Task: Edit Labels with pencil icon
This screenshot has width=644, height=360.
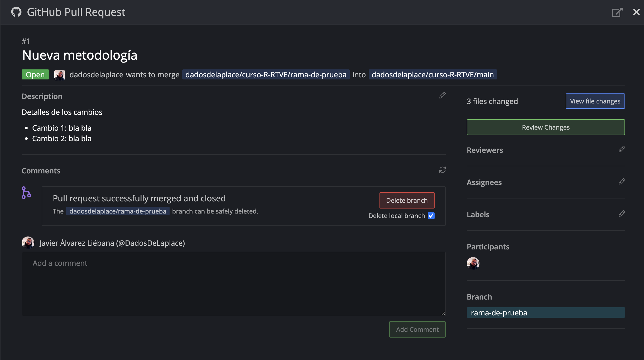Action: [x=622, y=214]
